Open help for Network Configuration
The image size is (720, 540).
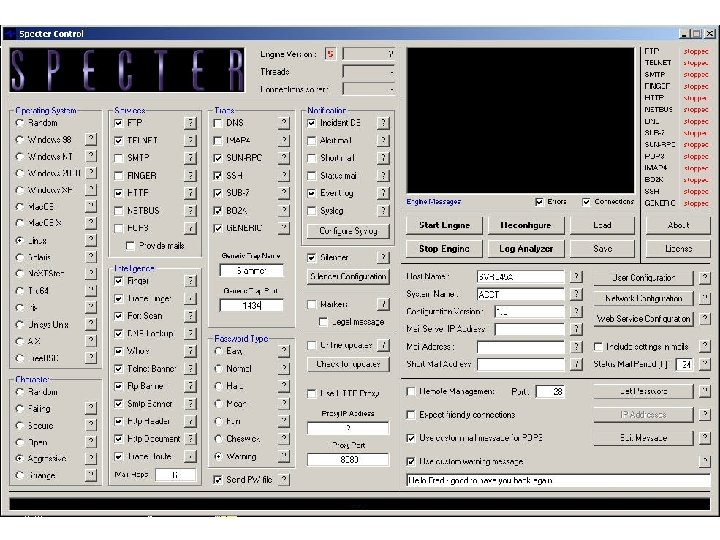pyautogui.click(x=705, y=298)
